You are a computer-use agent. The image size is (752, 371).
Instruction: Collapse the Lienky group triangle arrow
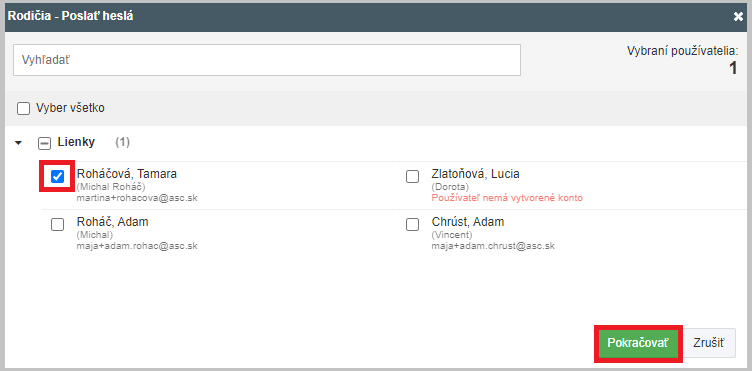click(19, 143)
